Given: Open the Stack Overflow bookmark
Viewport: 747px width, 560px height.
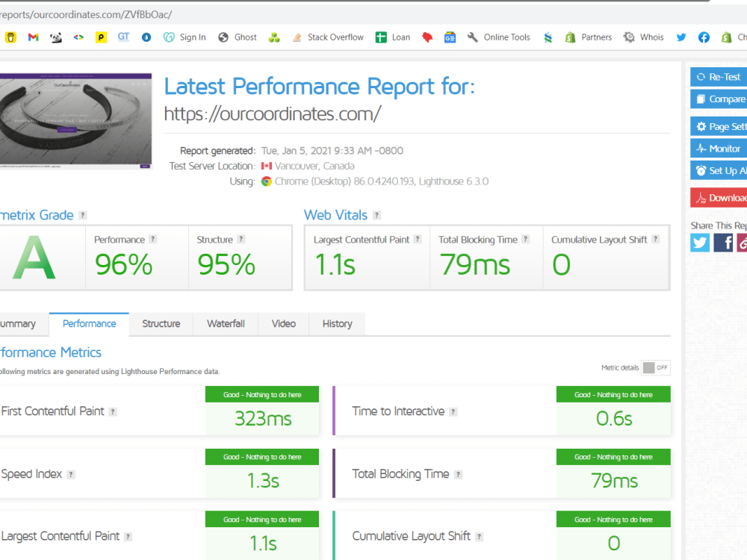Looking at the screenshot, I should [x=328, y=37].
